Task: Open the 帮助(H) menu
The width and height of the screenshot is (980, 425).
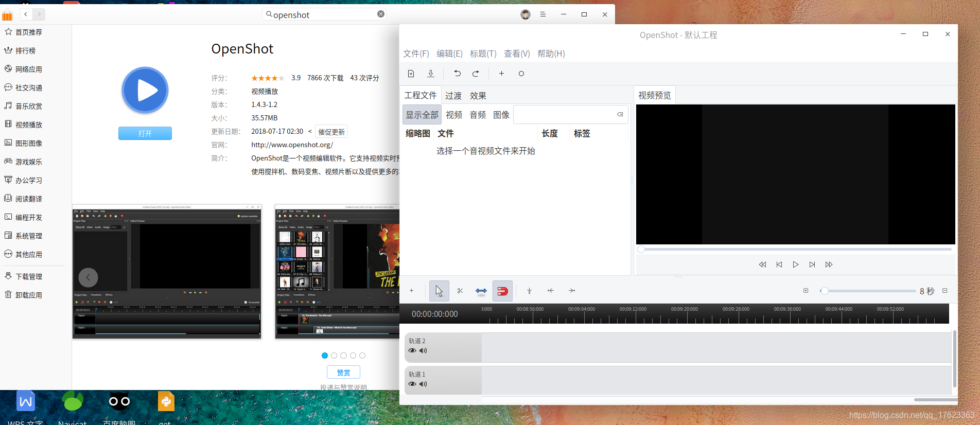Action: 551,54
